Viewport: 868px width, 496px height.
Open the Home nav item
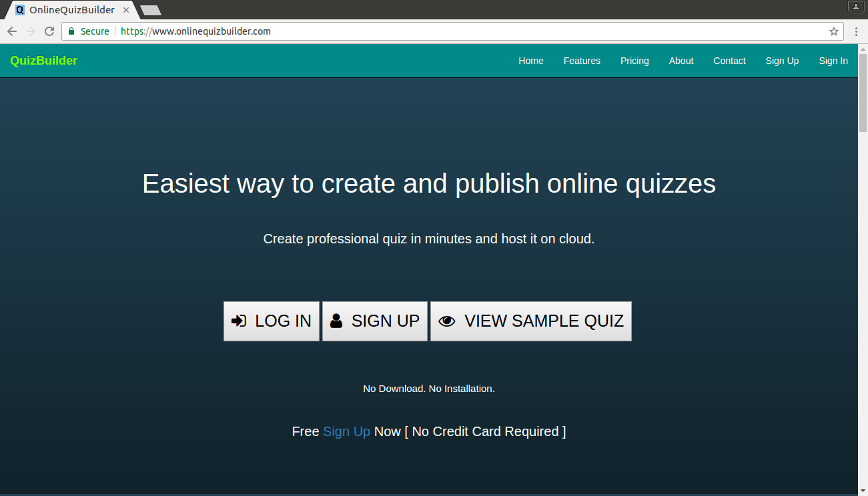(531, 61)
